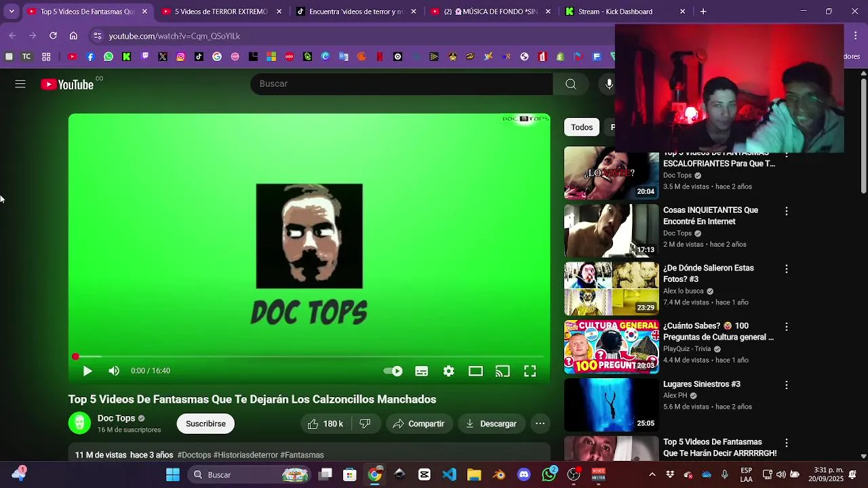This screenshot has width=868, height=488.
Task: Open the ¿Cuánto Sabes? 100 Preguntas video
Action: 718,331
